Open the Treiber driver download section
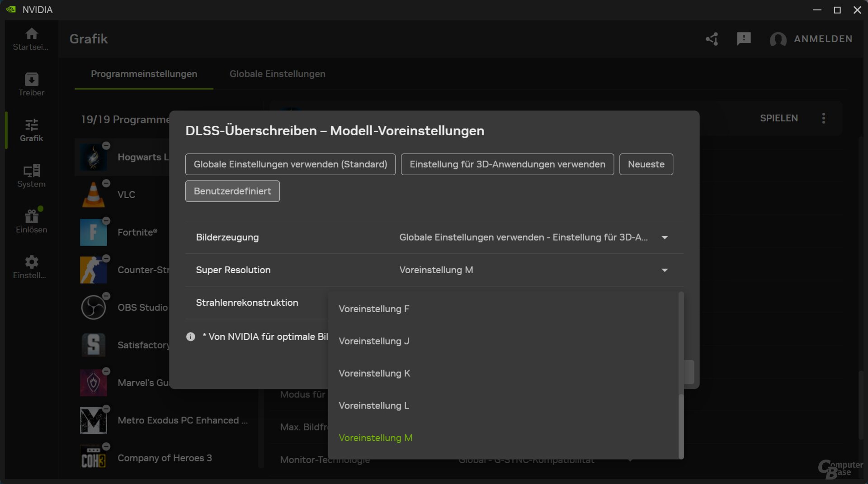 pos(31,85)
